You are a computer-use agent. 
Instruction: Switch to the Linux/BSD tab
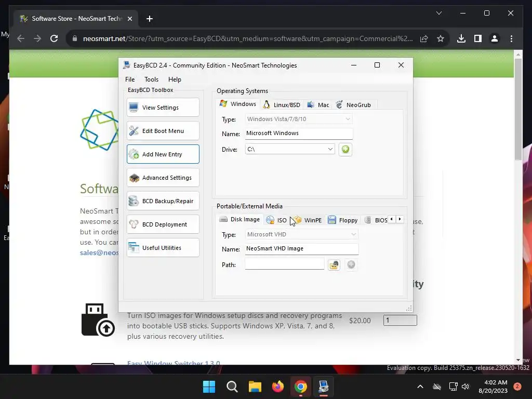(282, 105)
